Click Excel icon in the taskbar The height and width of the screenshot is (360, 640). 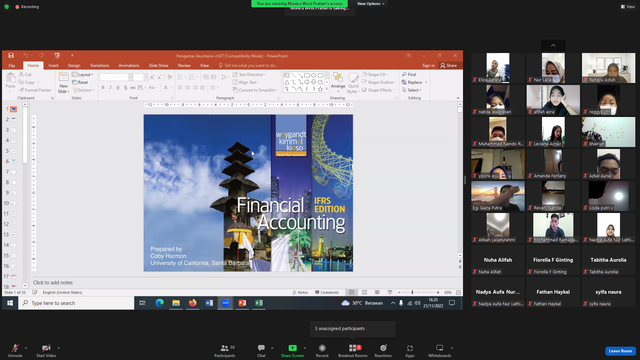[258, 303]
